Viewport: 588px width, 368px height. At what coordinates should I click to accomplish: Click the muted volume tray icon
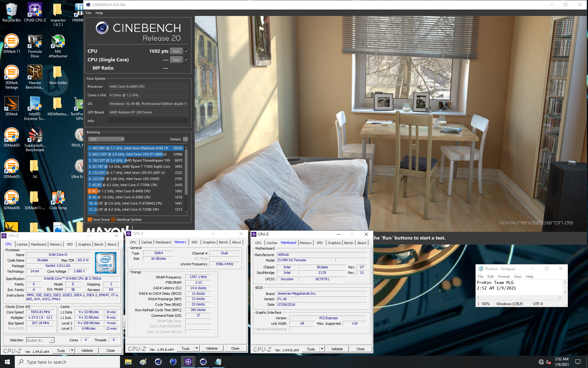click(x=548, y=362)
